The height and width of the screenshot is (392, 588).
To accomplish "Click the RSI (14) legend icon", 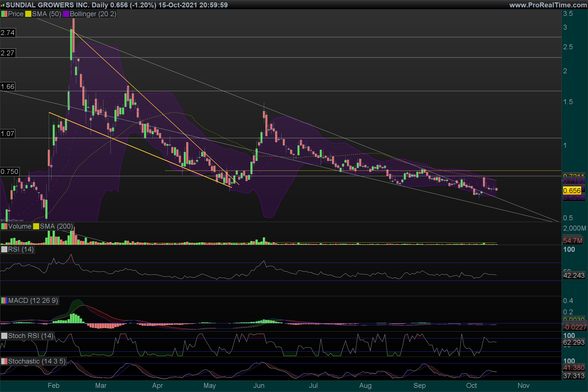I will click(4, 249).
